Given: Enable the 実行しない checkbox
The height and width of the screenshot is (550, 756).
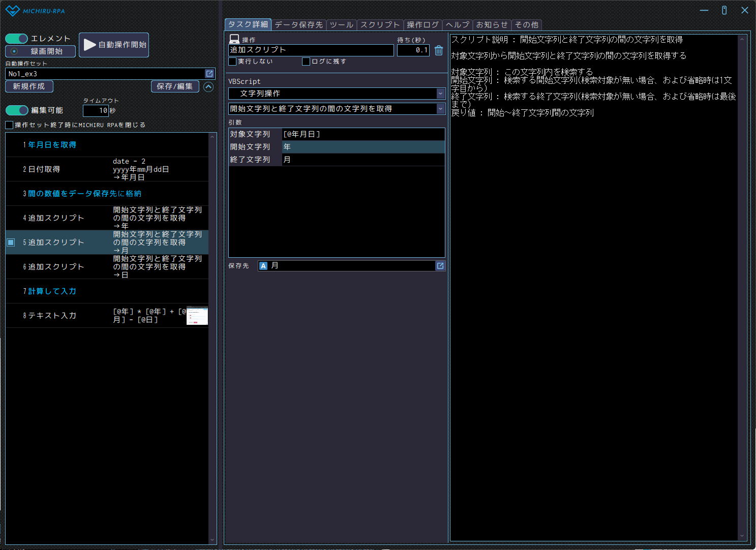Looking at the screenshot, I should click(x=233, y=62).
